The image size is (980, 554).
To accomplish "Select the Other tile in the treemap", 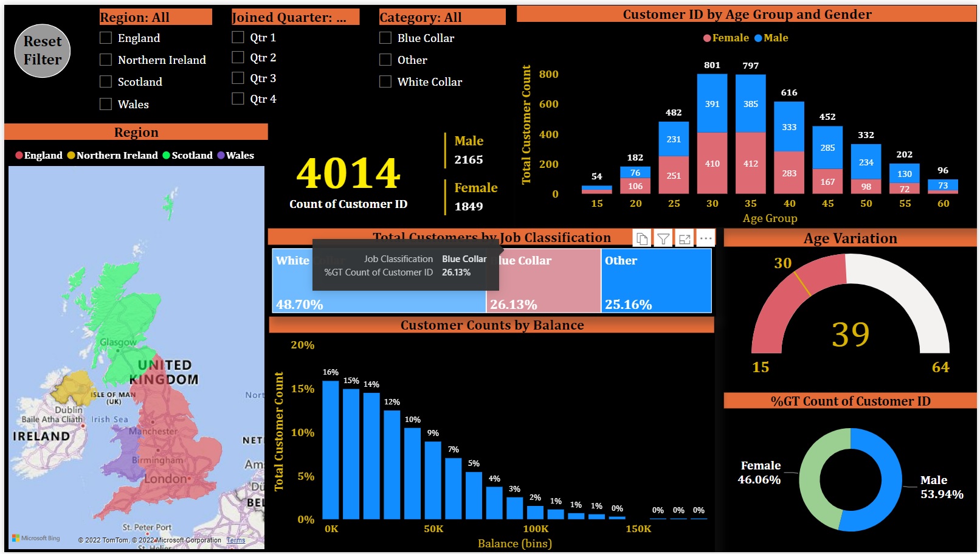I will tap(656, 281).
